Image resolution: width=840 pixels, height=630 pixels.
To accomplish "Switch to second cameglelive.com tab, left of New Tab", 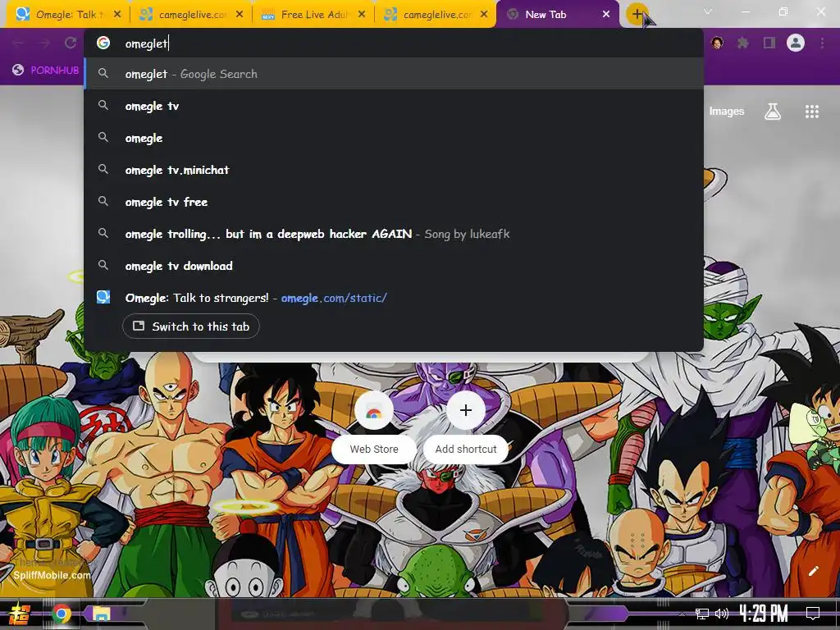I will pyautogui.click(x=435, y=15).
